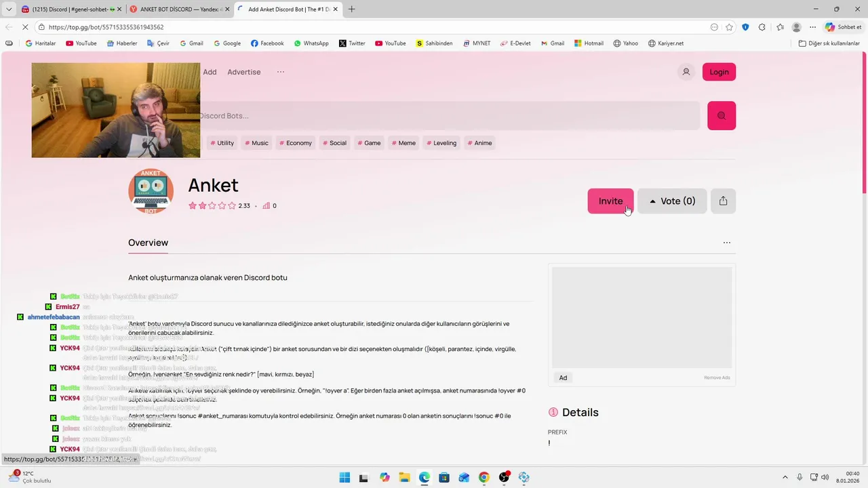Open the three-dot menu beside Advertise
The image size is (868, 488).
281,72
